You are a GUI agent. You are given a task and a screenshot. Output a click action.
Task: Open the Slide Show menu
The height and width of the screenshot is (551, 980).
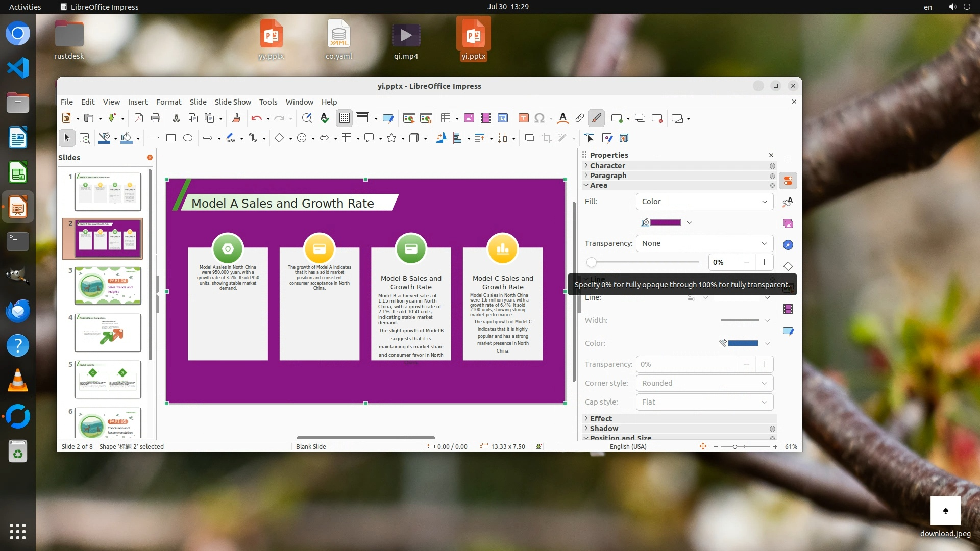(x=233, y=102)
